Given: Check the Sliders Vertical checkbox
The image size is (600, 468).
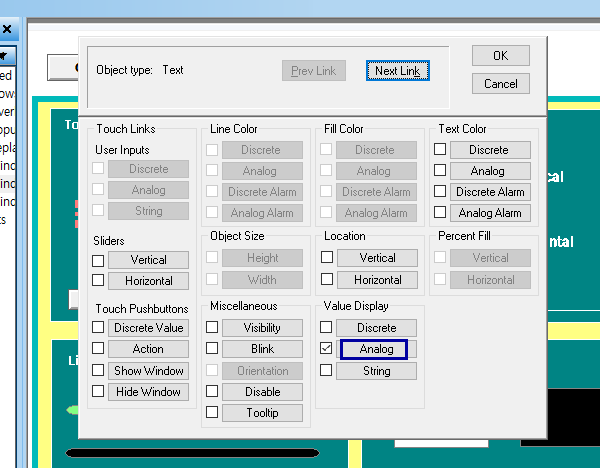Looking at the screenshot, I should coord(98,261).
